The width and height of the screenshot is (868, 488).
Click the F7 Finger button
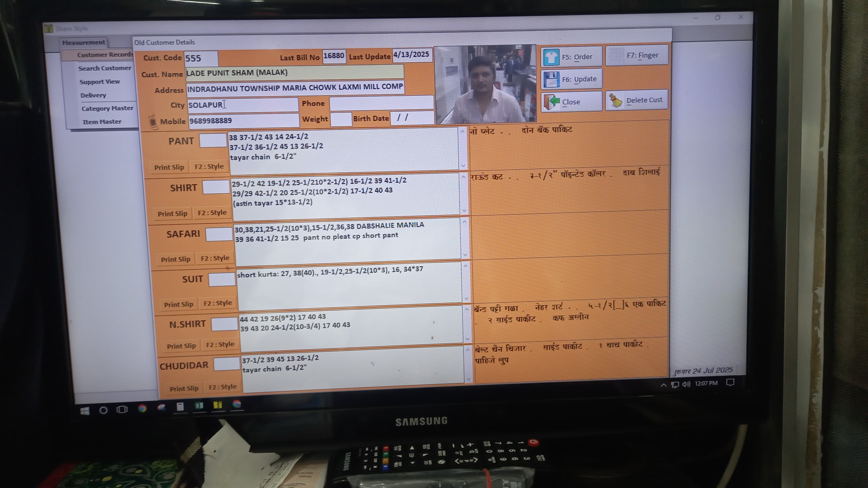click(636, 56)
